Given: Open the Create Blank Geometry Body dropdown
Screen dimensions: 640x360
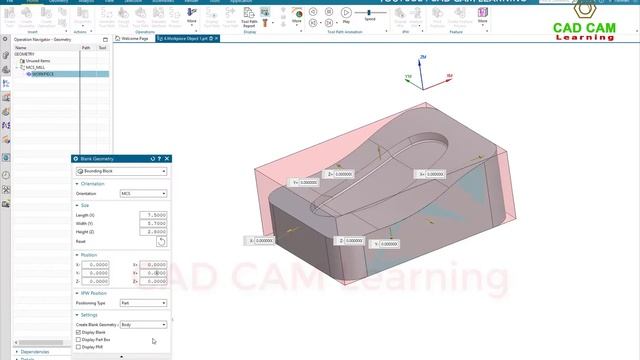Looking at the screenshot, I should [x=143, y=325].
